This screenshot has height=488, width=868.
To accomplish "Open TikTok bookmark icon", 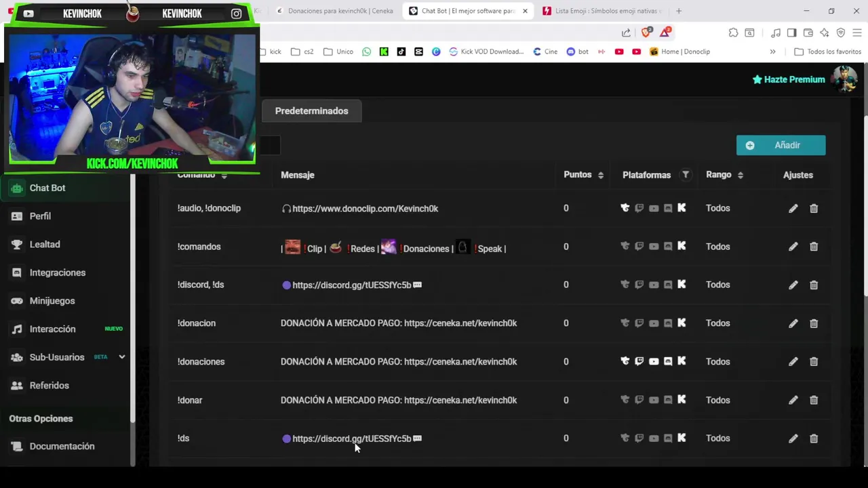I will [x=401, y=52].
